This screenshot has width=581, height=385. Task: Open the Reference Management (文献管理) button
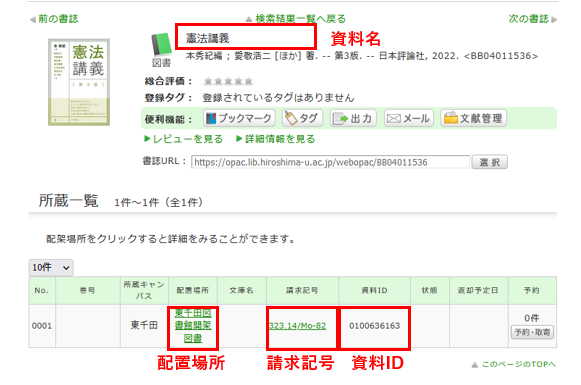[x=473, y=119]
